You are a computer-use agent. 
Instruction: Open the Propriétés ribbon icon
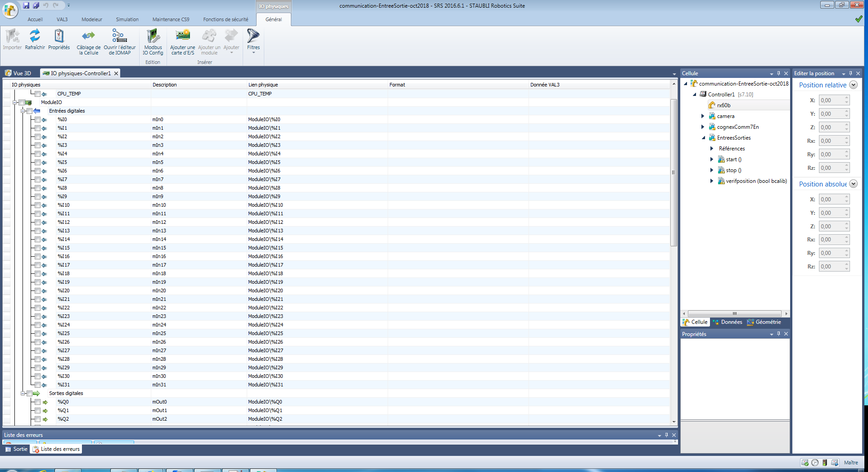coord(59,36)
